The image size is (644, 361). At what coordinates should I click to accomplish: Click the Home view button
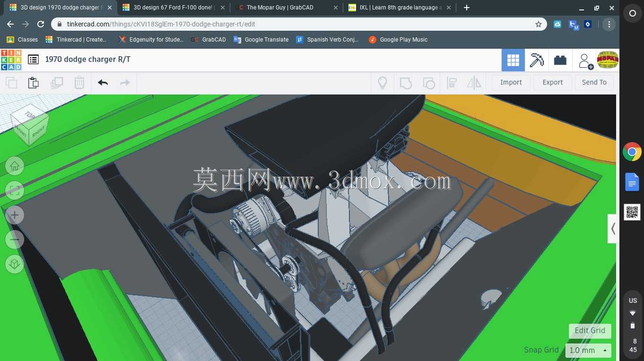click(15, 166)
